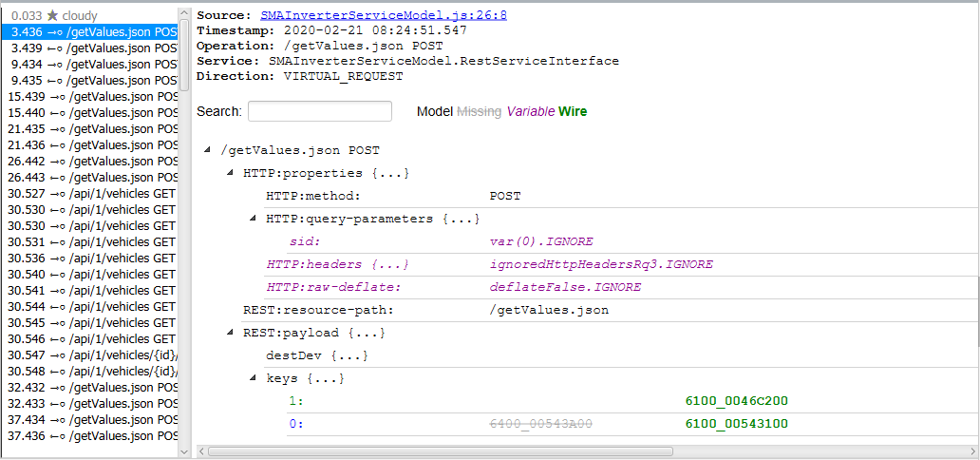This screenshot has height=460, width=980.
Task: Collapse the HTTP:properties node
Action: coord(230,173)
